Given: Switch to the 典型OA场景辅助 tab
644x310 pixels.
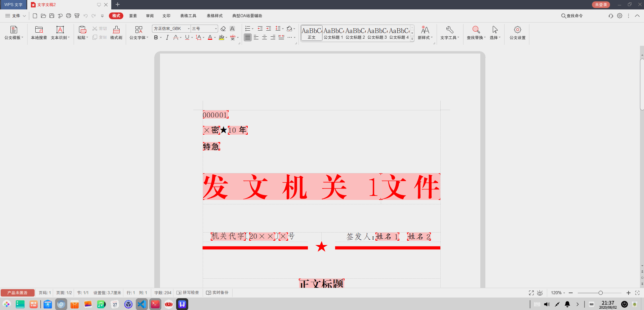Looking at the screenshot, I should (247, 16).
